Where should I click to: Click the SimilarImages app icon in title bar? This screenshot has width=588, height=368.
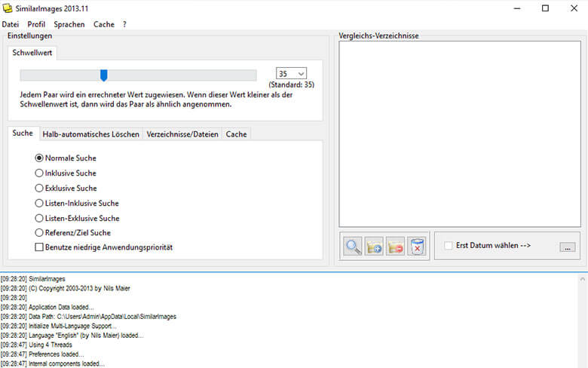9,8
